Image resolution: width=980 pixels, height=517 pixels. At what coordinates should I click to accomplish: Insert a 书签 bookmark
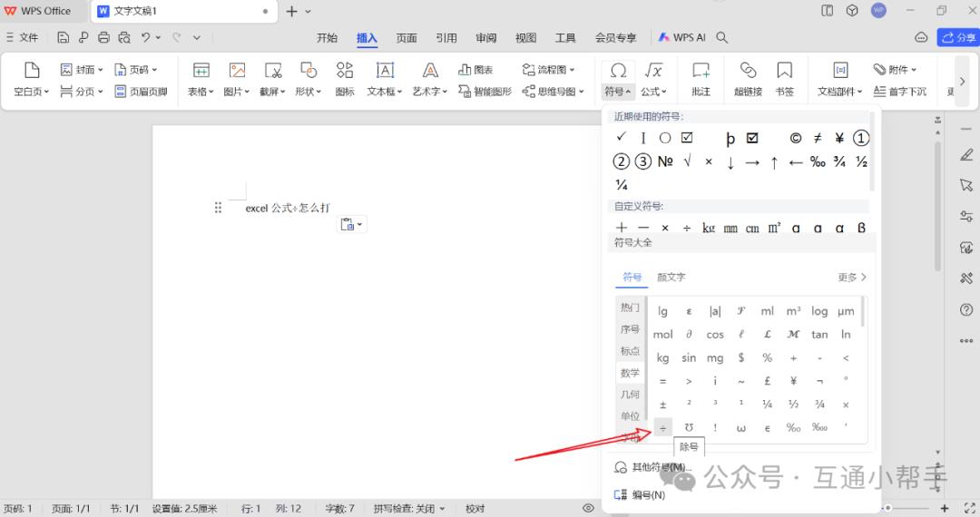click(784, 79)
